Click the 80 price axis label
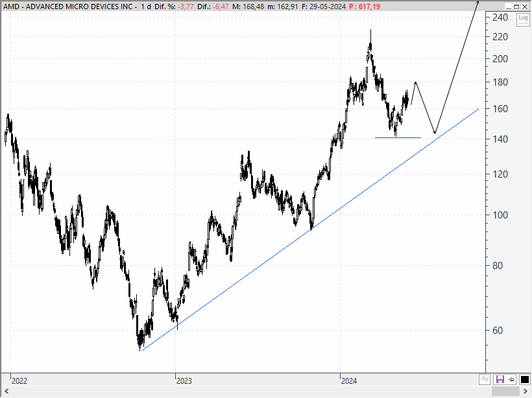The width and height of the screenshot is (532, 398). point(498,266)
